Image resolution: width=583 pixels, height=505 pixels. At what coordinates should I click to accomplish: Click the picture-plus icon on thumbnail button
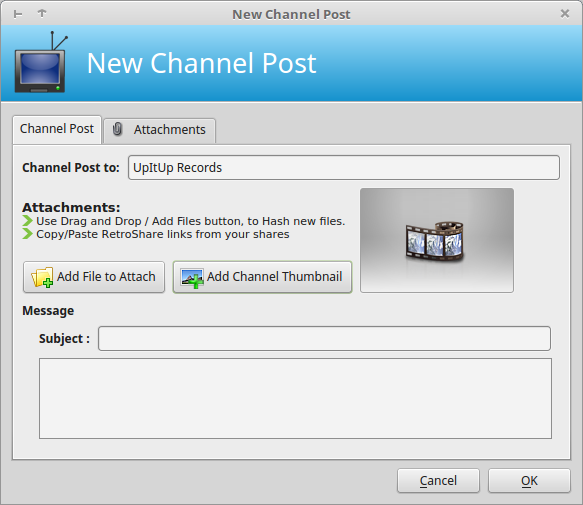point(192,278)
